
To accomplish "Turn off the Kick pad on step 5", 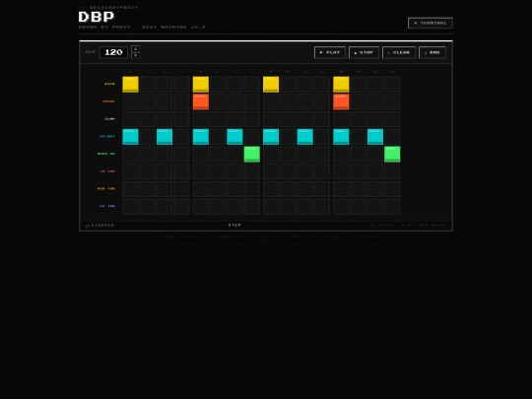I will click(201, 85).
